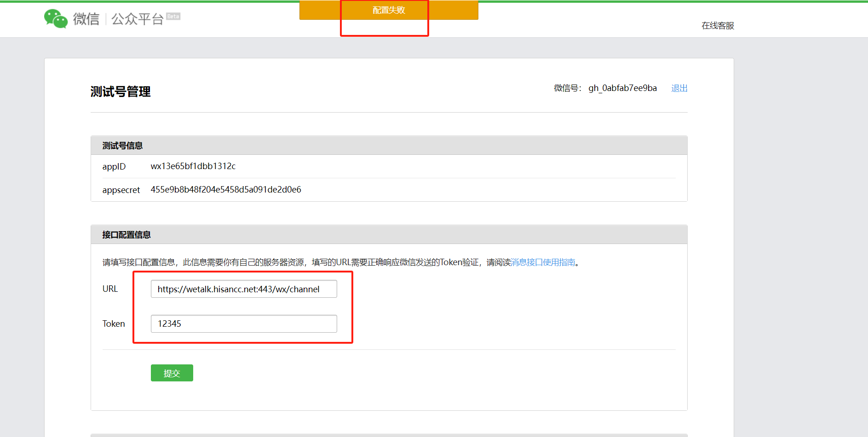Screen dimensions: 868x437
Task: Click the appID label
Action: (114, 167)
